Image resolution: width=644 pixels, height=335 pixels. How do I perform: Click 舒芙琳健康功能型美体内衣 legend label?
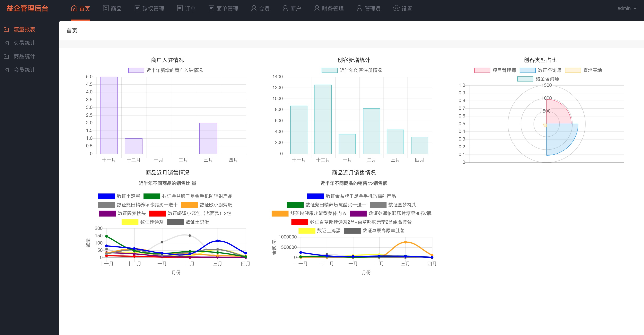point(318,213)
